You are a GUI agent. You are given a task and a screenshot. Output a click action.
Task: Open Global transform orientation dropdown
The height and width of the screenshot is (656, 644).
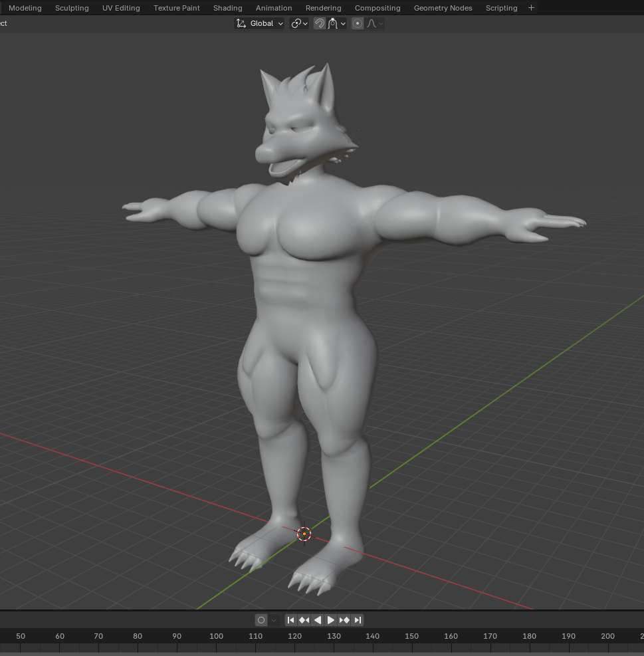(260, 23)
